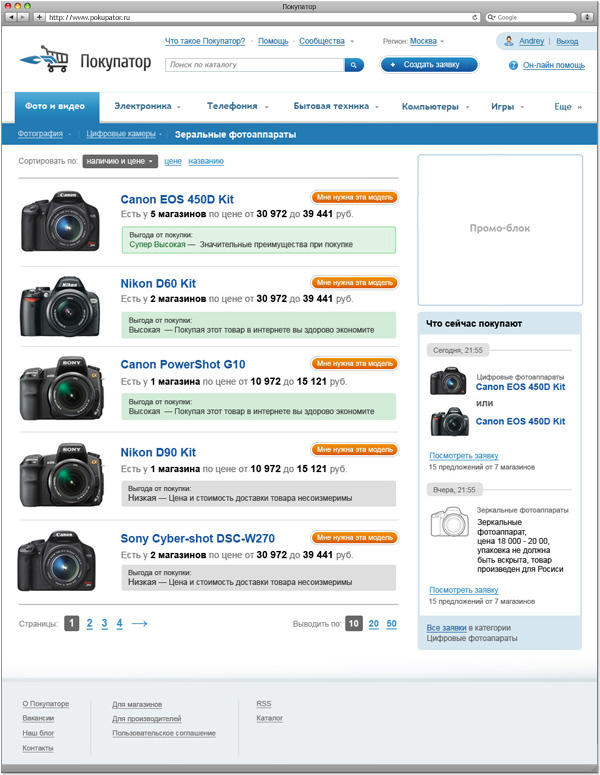Viewport: 600px width, 775px height.
Task: Click in the Поиск по каталогу field
Action: pyautogui.click(x=255, y=65)
